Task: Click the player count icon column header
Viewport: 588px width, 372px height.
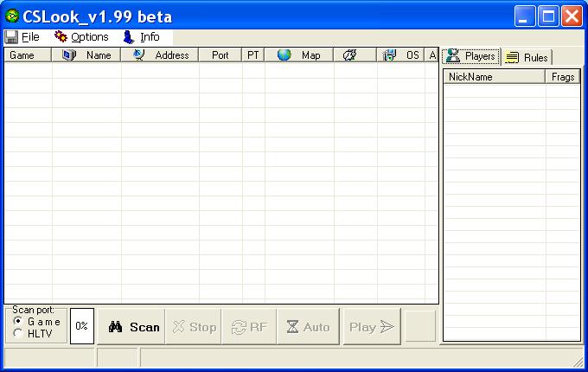Action: coord(355,55)
